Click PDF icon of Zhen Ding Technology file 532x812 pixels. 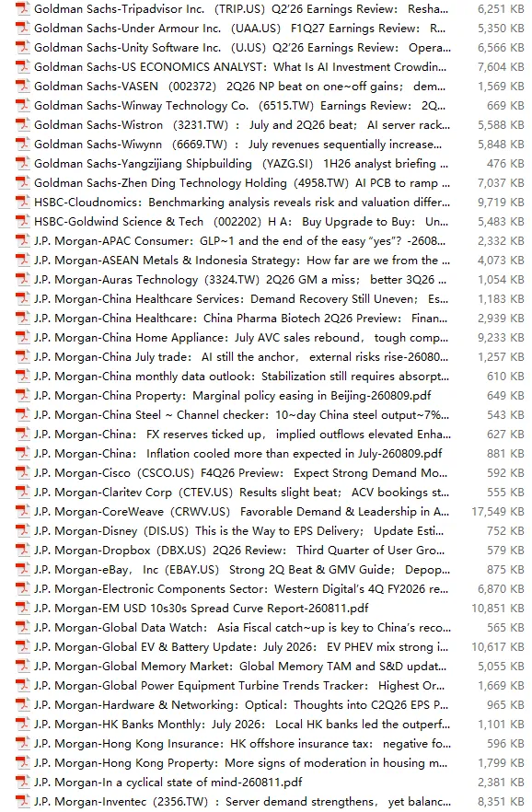pos(23,183)
